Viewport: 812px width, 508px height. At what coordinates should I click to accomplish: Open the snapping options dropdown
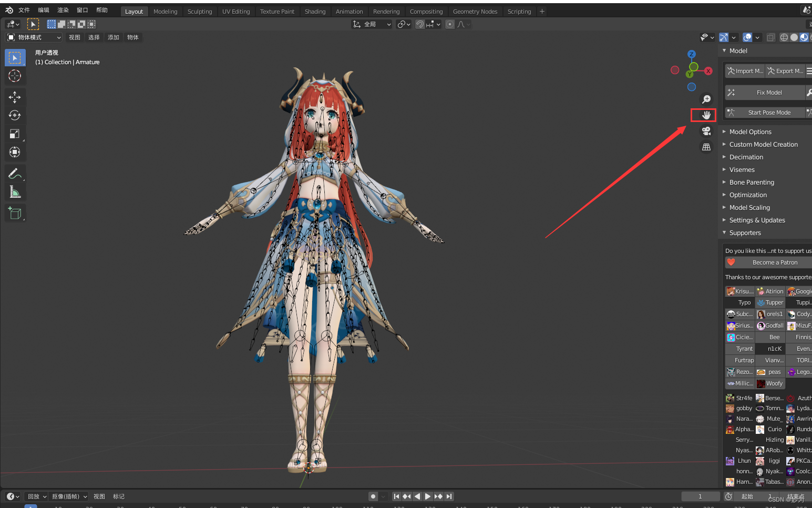(x=434, y=24)
